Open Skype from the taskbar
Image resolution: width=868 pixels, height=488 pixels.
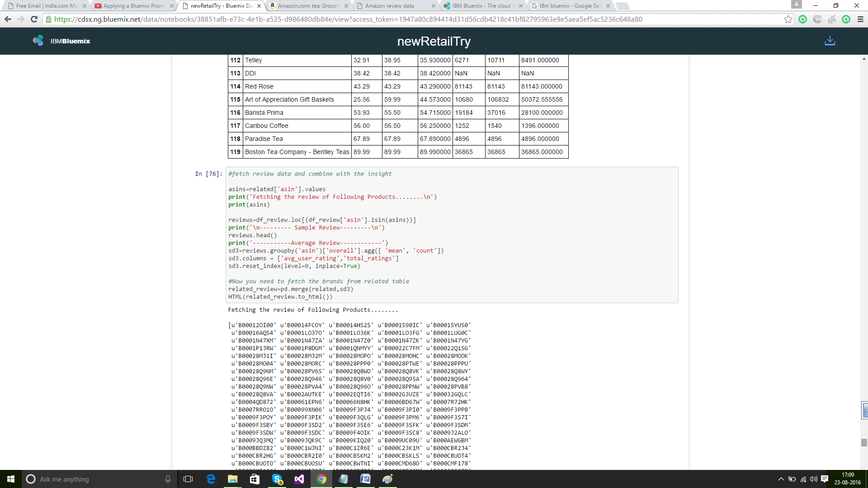(x=277, y=479)
